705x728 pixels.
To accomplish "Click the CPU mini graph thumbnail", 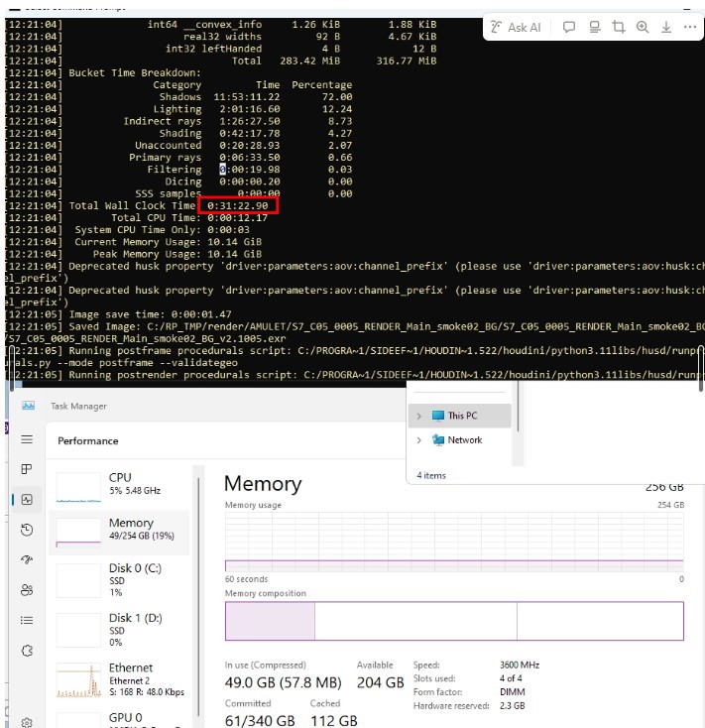I will [x=78, y=487].
